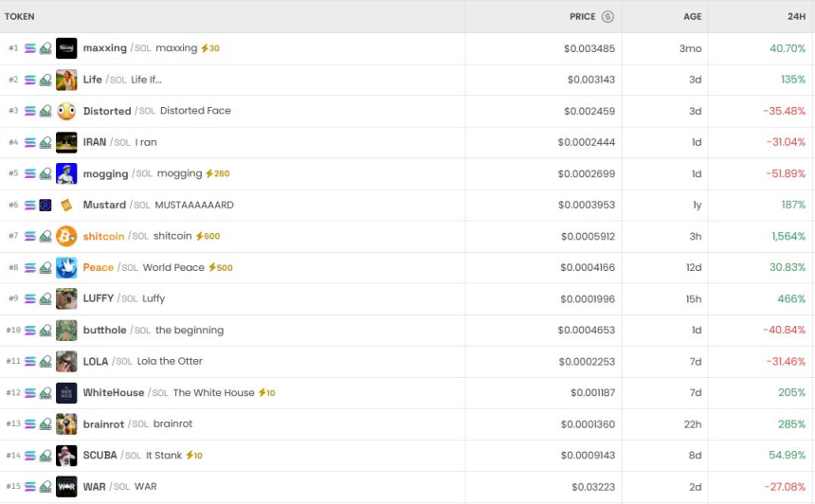Click the butthole token green icon
Screen dimensions: 815x504
tap(66, 331)
